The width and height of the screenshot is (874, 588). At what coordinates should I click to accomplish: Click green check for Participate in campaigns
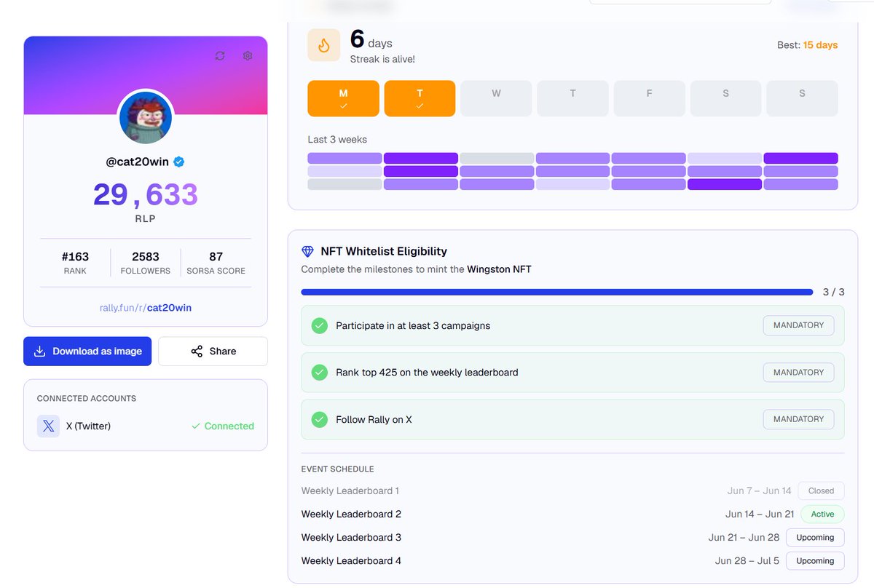point(319,325)
